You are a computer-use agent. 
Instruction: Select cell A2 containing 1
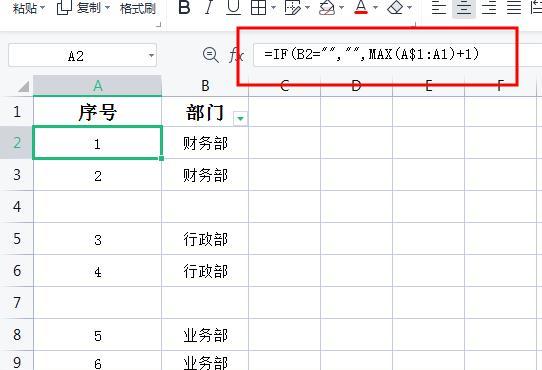(x=97, y=142)
